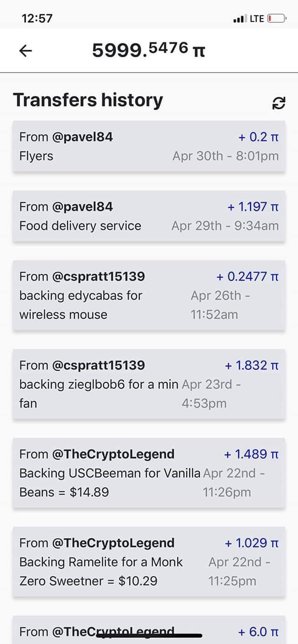Open the Flyers transfer from @pavel84
Viewport: 298px width, 644px height.
click(149, 146)
